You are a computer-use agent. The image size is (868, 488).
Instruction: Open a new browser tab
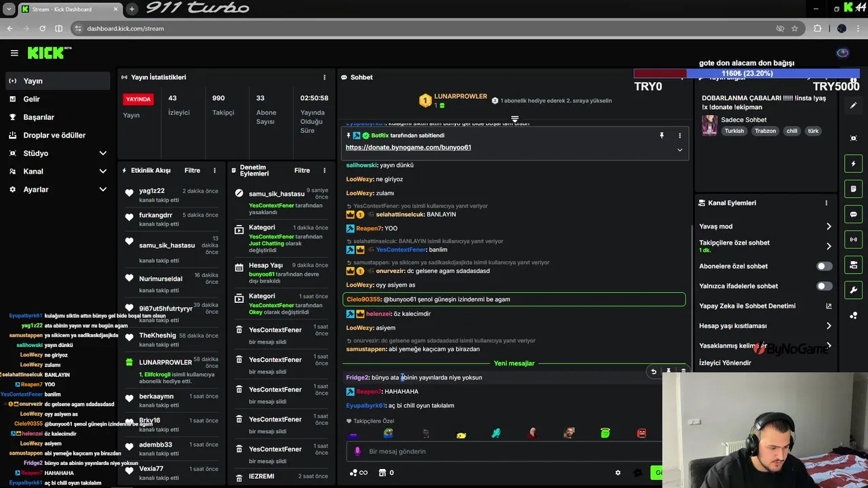pos(132,9)
